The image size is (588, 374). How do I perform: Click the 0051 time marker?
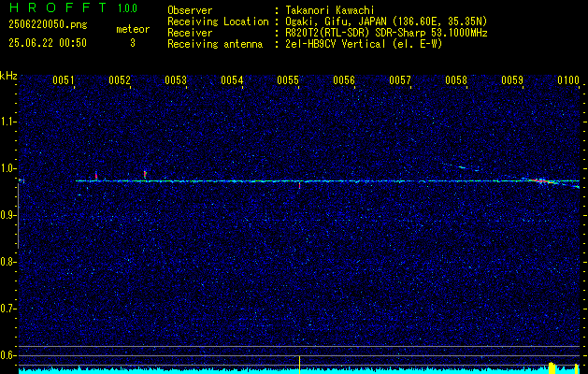click(x=63, y=79)
